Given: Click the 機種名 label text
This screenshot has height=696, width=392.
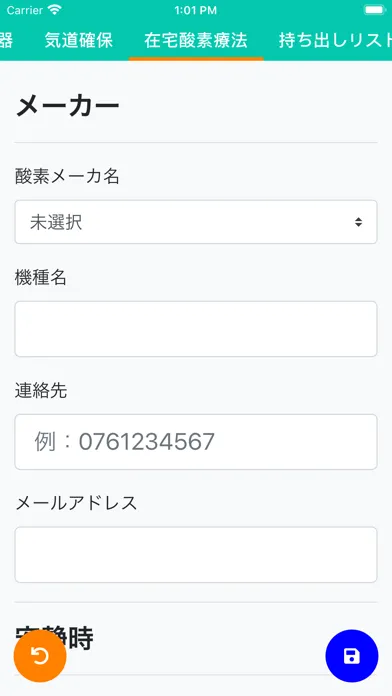Looking at the screenshot, I should (x=41, y=278).
